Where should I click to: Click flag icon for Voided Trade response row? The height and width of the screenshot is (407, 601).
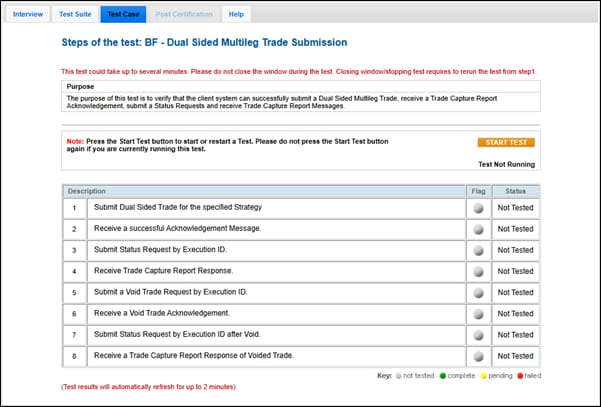(478, 355)
